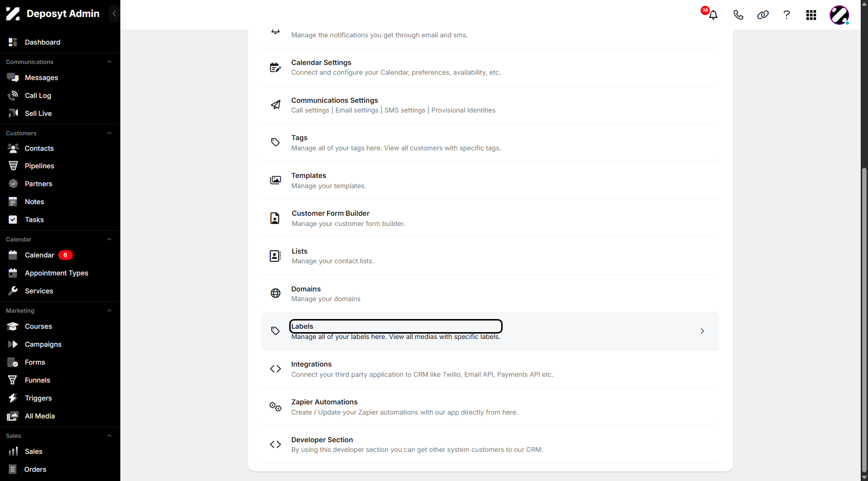Open the Call settings link

coord(310,110)
